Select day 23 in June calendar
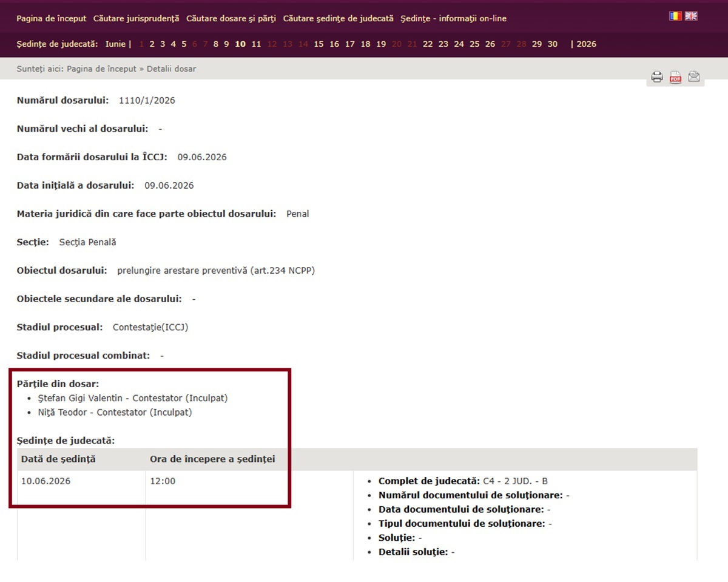Viewport: 728px width, 582px height. tap(443, 44)
